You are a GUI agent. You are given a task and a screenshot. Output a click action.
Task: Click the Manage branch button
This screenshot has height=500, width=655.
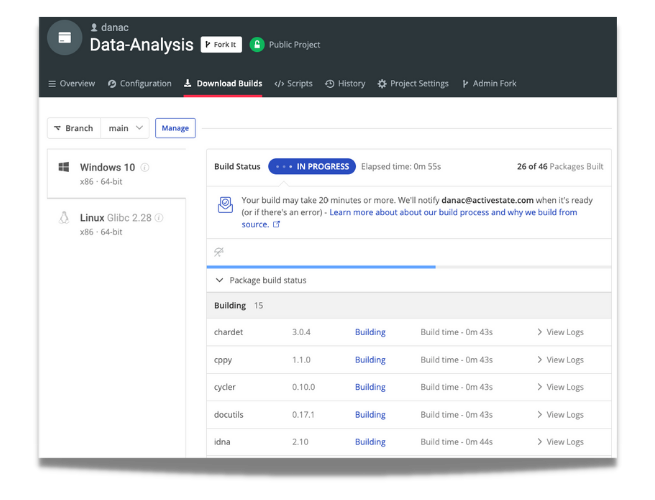[x=175, y=128]
